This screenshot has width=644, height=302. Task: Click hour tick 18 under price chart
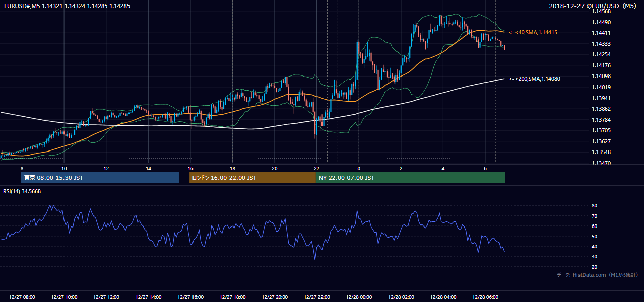[x=233, y=168]
